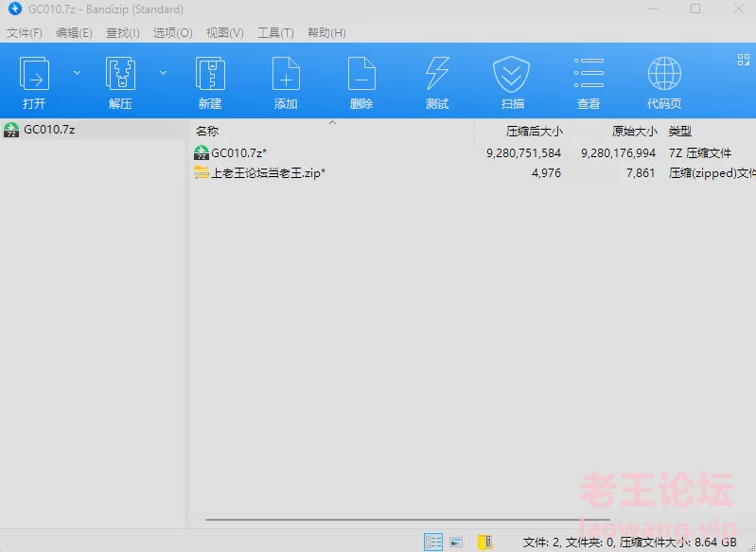Run the Test (测试) lightning icon

(437, 73)
